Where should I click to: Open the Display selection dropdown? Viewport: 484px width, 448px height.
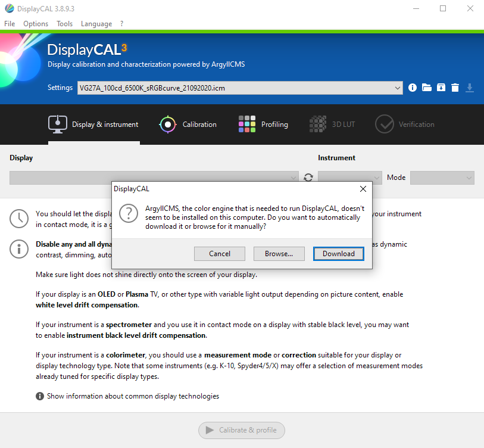[154, 178]
